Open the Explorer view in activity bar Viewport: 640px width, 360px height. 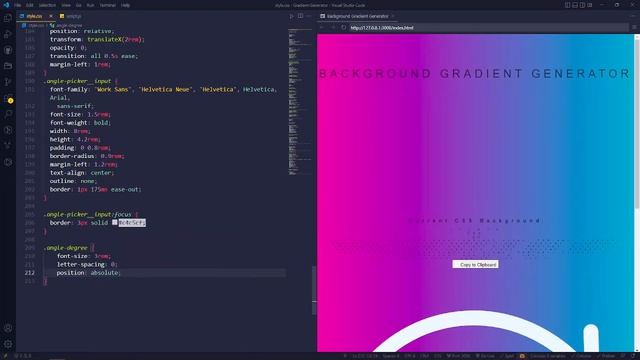(8, 18)
